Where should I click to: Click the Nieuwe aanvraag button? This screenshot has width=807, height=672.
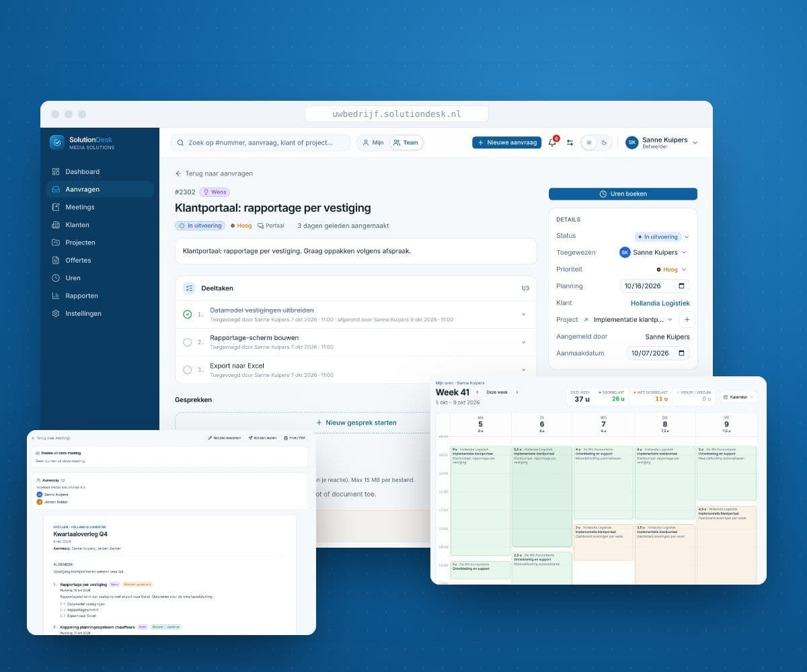pyautogui.click(x=506, y=142)
